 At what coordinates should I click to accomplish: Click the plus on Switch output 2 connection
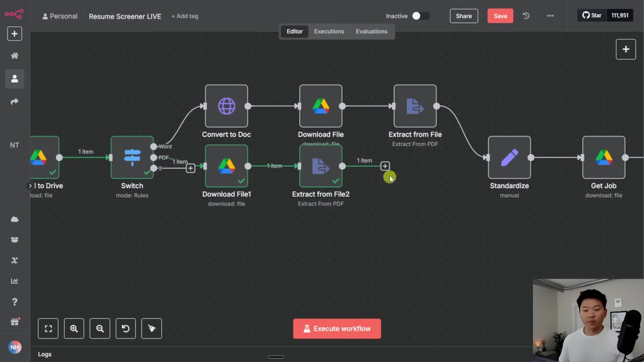tap(190, 169)
